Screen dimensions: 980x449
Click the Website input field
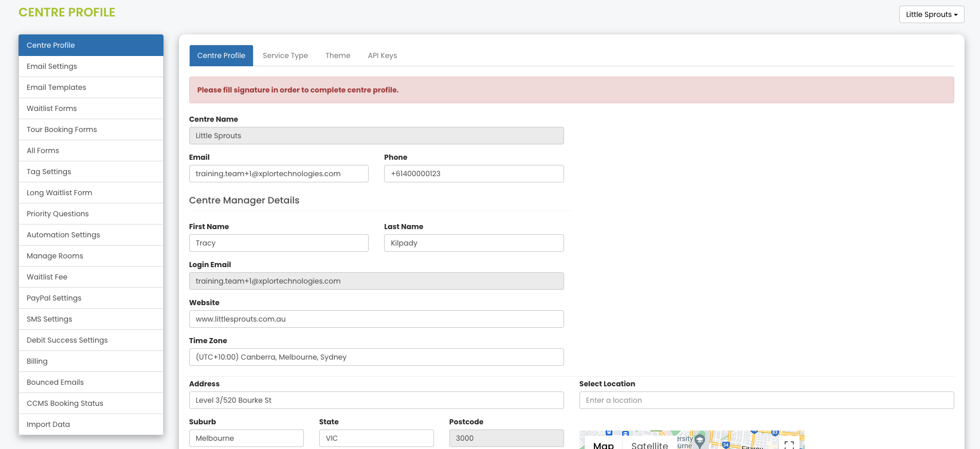click(x=376, y=319)
